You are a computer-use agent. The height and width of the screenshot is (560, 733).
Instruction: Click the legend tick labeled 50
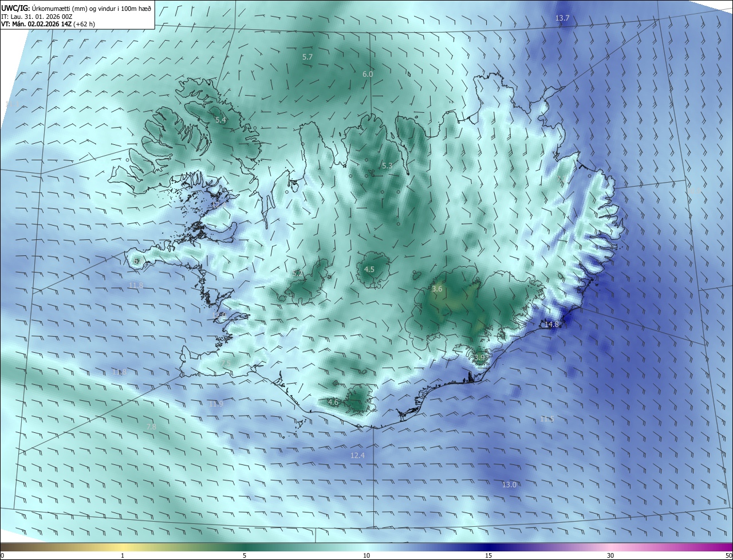point(729,555)
